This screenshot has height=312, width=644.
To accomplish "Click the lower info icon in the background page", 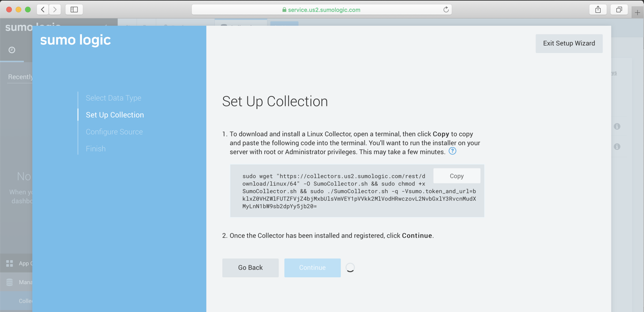I will pyautogui.click(x=617, y=147).
